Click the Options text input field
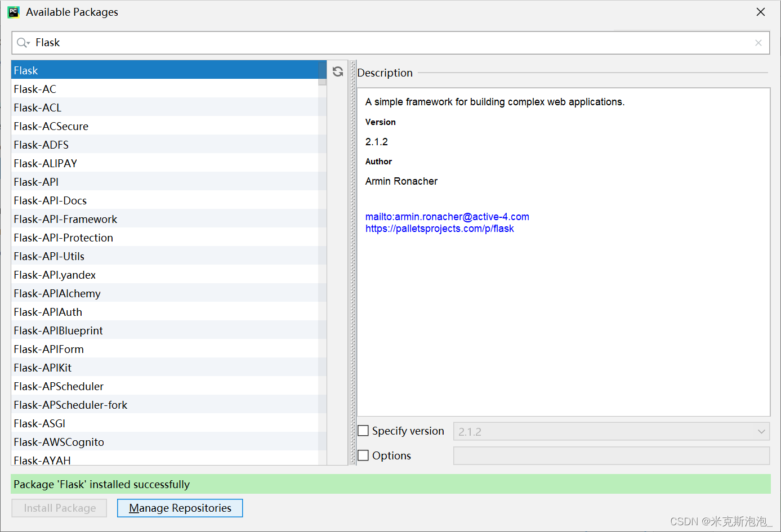 coord(612,456)
